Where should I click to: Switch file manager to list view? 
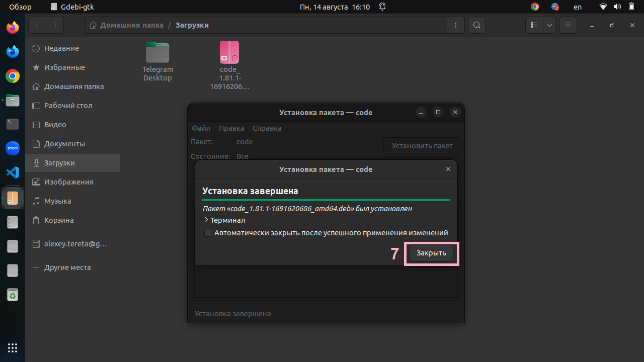pos(534,25)
